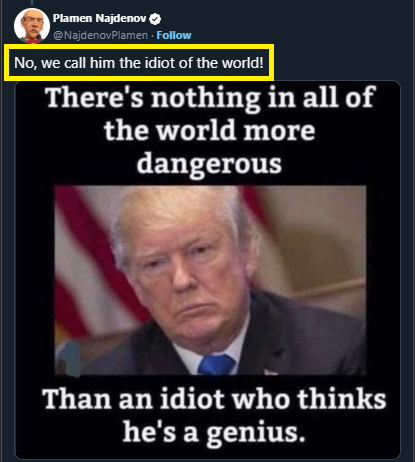Click the word "dangerous" in the meme

pyautogui.click(x=209, y=164)
